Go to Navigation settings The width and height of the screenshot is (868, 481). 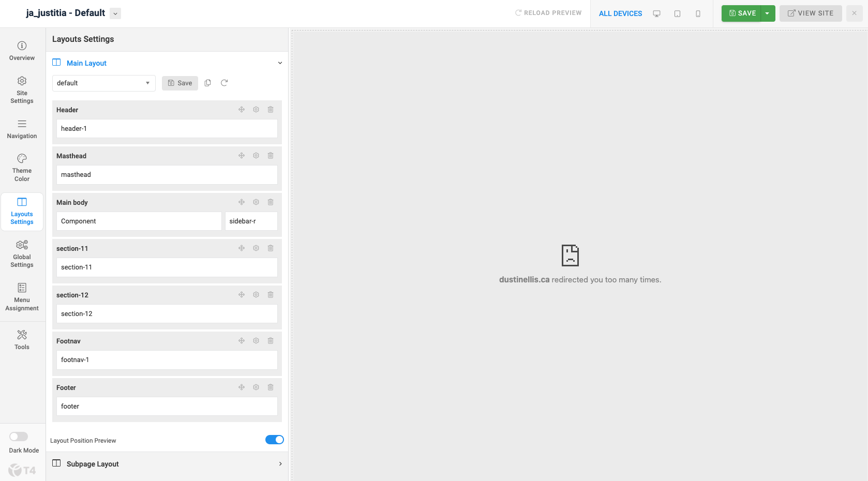click(22, 129)
